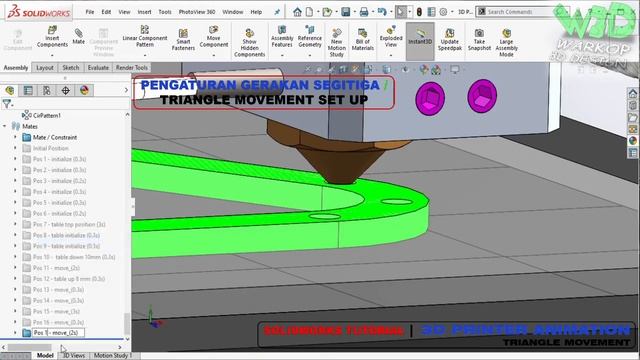
Task: Open the DisplayManager color ball tab
Action: 84,90
